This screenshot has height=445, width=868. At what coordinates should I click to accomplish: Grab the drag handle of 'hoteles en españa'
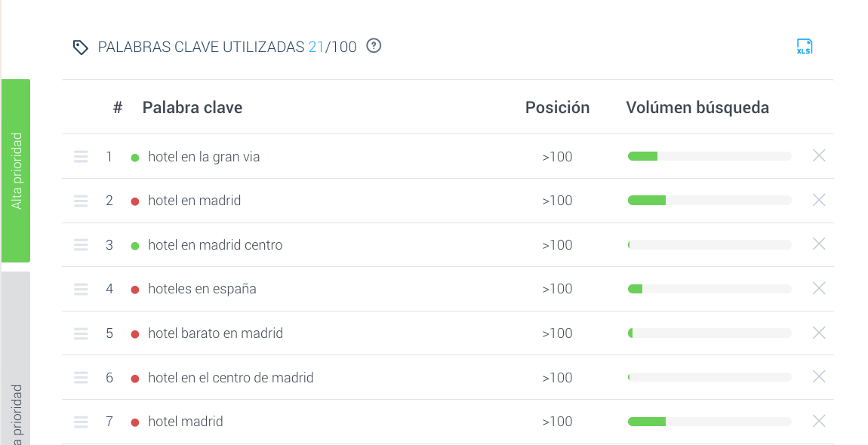(x=81, y=289)
